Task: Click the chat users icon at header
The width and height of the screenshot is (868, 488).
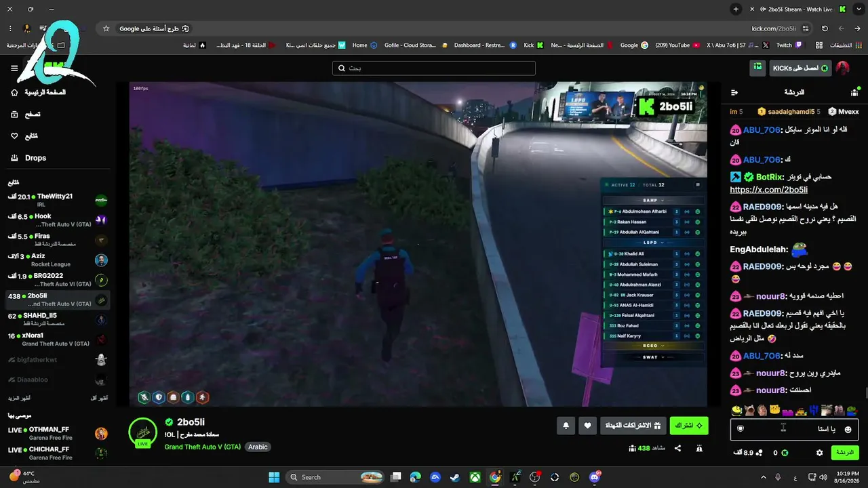Action: 854,92
